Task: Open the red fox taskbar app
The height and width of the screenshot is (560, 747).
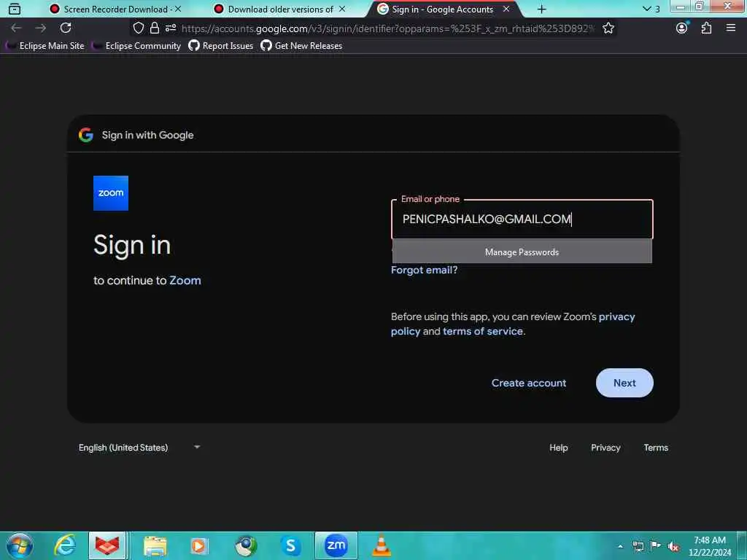Action: [107, 545]
